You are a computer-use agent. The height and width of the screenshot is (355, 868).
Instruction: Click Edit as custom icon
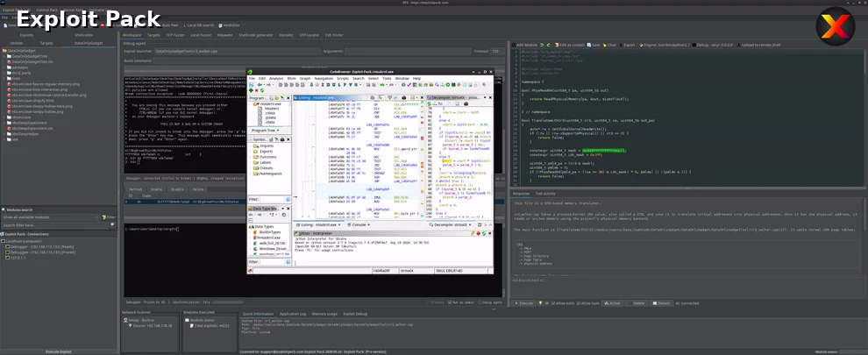pos(557,45)
